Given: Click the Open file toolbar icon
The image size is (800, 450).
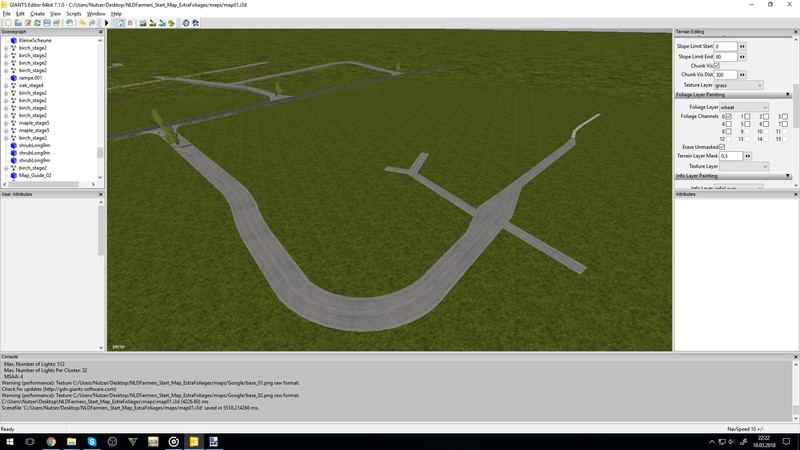Looking at the screenshot, I should (x=18, y=23).
